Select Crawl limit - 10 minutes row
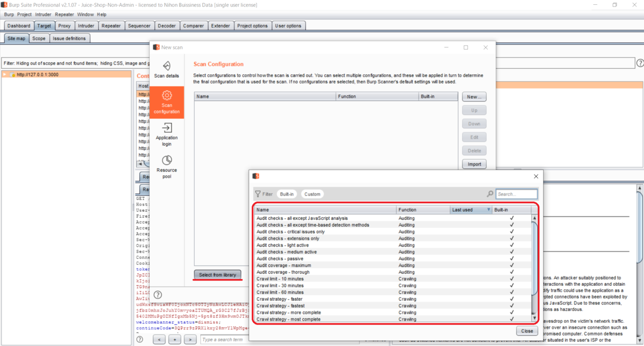Viewport: 644px width, 346px height. [392, 279]
